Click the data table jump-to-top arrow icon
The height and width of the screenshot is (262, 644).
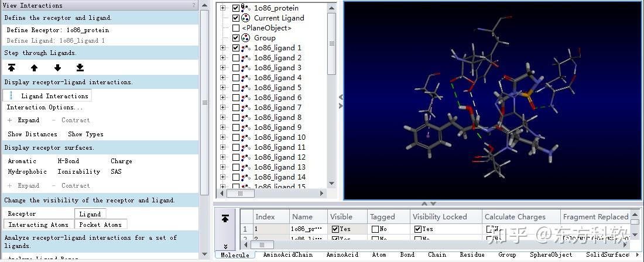pos(225,219)
